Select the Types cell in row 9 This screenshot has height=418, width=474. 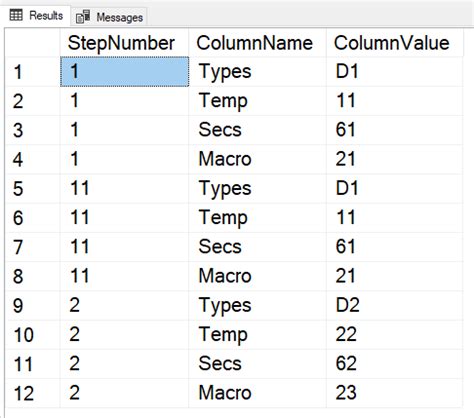257,305
